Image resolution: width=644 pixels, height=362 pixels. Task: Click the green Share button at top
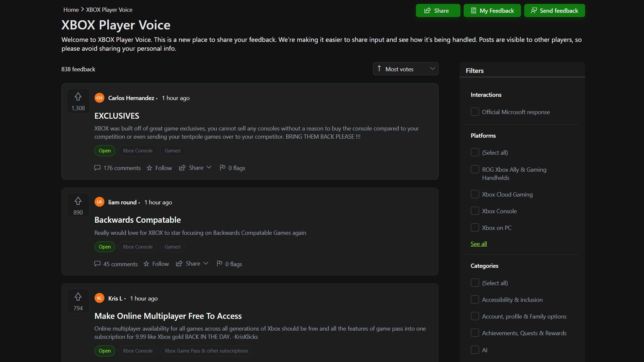[x=438, y=10]
